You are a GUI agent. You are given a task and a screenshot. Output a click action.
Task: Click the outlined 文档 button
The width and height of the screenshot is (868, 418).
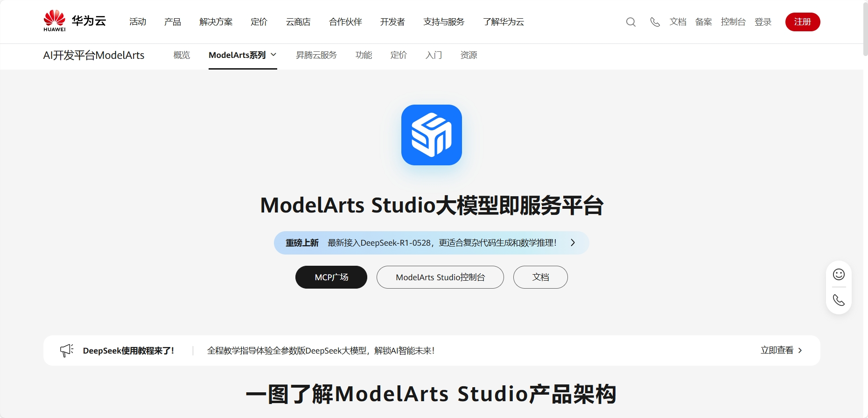click(x=540, y=277)
